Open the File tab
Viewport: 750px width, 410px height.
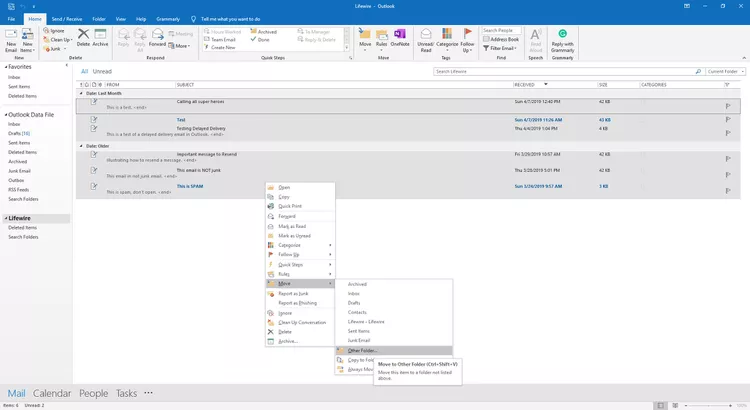point(11,19)
